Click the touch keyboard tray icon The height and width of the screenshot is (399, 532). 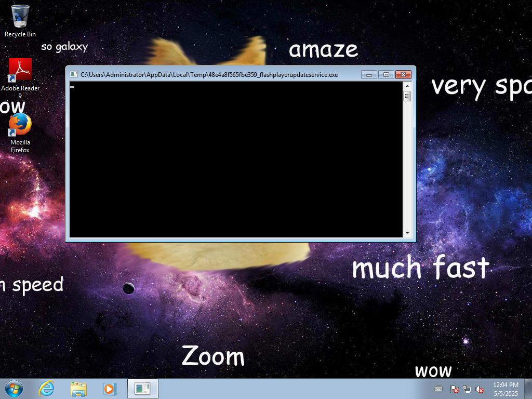point(438,389)
